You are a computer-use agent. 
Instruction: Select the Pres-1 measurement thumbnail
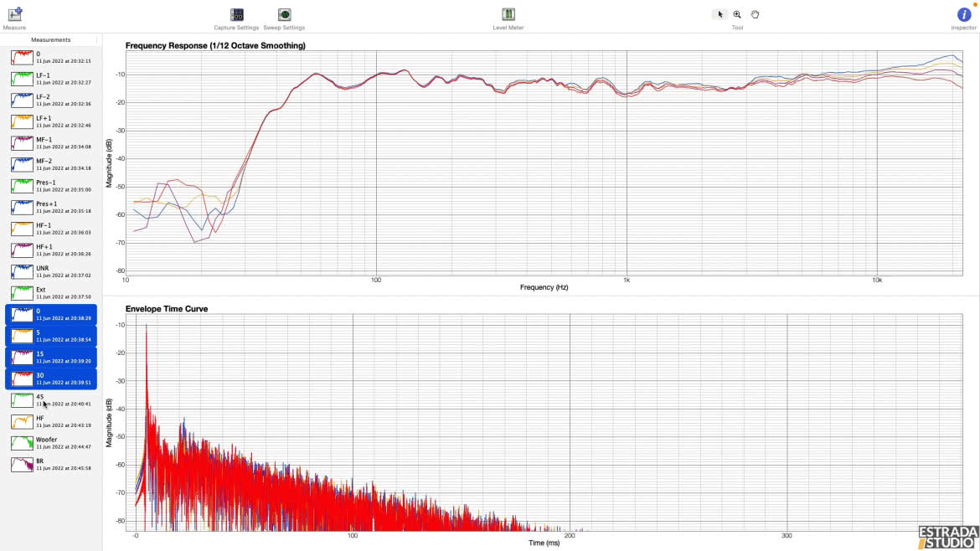click(x=22, y=186)
